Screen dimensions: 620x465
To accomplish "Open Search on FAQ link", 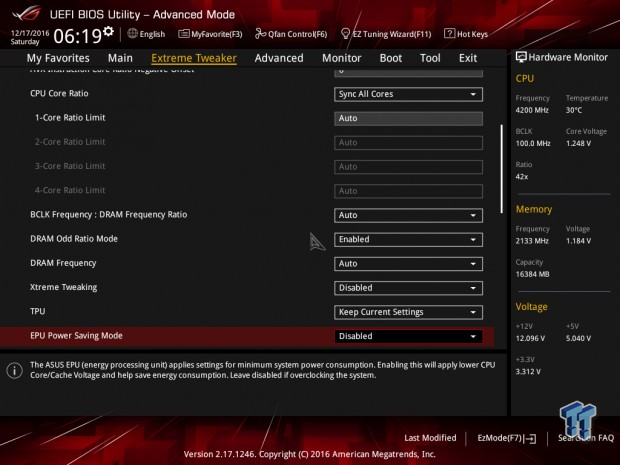I will [x=586, y=438].
